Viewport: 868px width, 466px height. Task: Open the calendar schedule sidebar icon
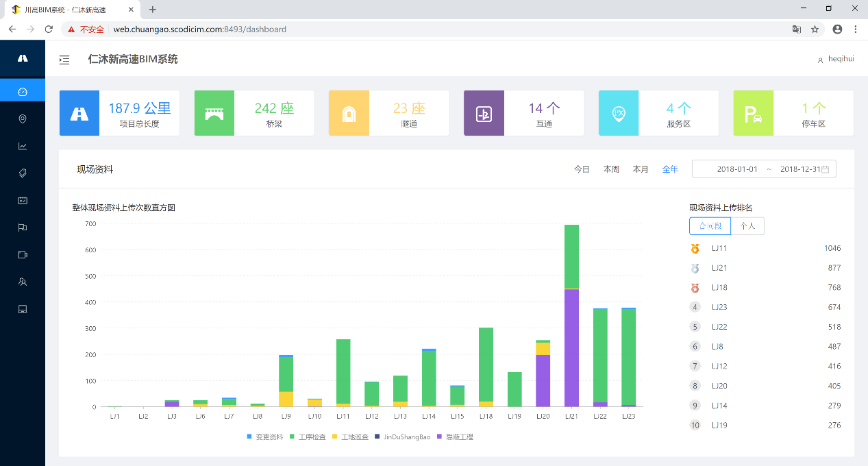tap(23, 200)
